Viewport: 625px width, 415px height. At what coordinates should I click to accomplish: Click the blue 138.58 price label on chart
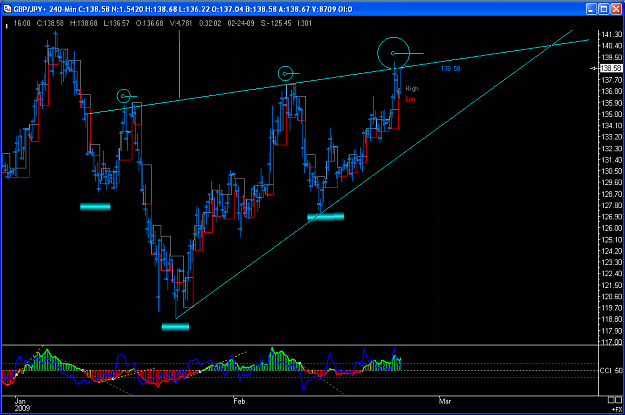450,69
